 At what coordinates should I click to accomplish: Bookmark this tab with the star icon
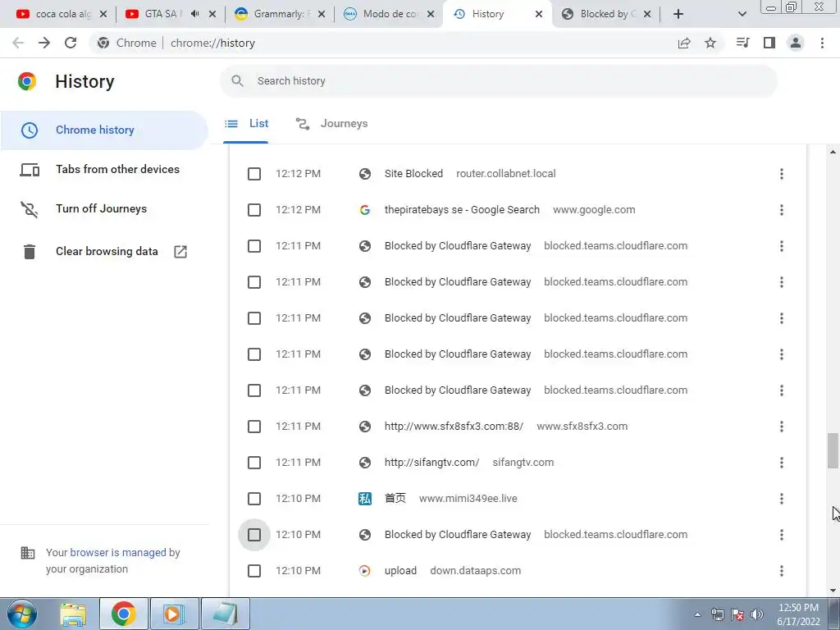coord(710,43)
